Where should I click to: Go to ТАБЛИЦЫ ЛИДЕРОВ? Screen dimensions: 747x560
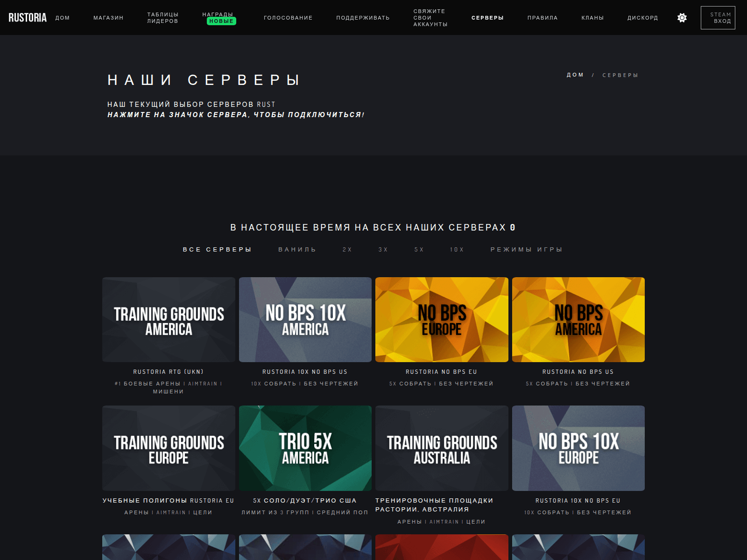point(162,17)
